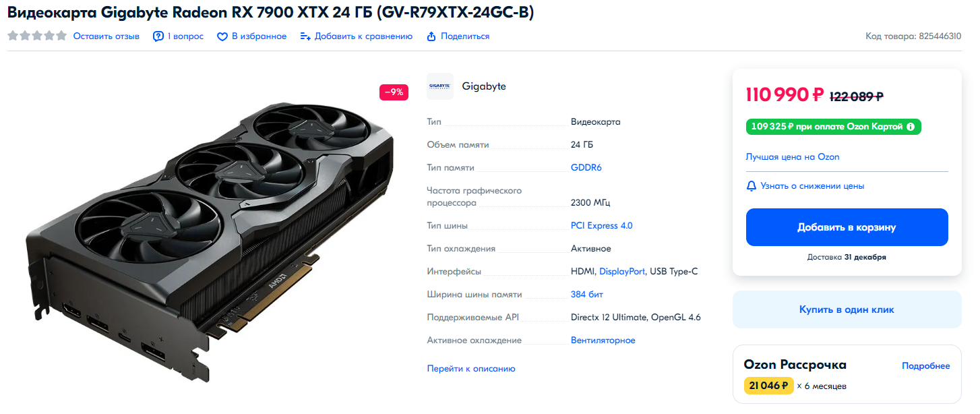
Task: Open the GDDR6 memory type link
Action: click(x=586, y=167)
